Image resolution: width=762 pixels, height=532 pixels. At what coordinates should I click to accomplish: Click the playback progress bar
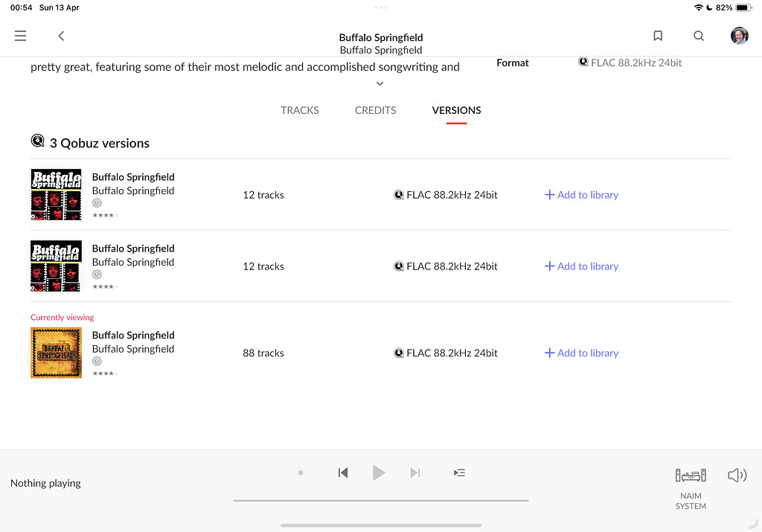381,501
